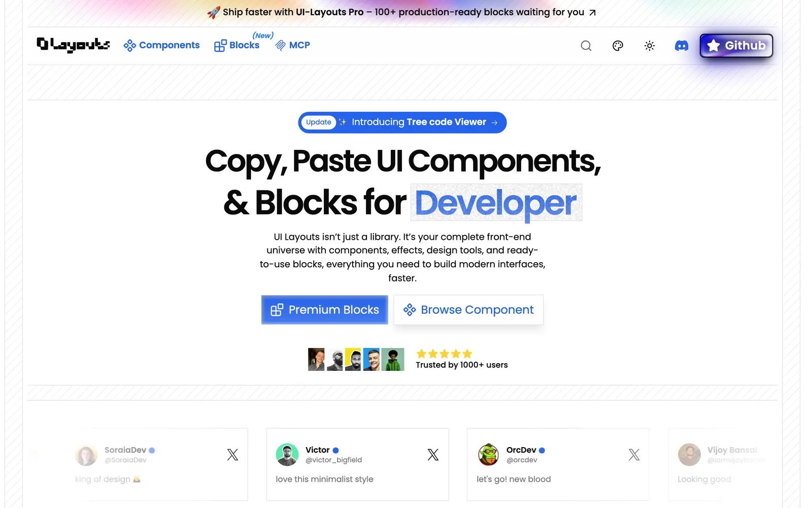Click the Blocks squares icon in navbar
The image size is (812, 508).
[x=220, y=46]
